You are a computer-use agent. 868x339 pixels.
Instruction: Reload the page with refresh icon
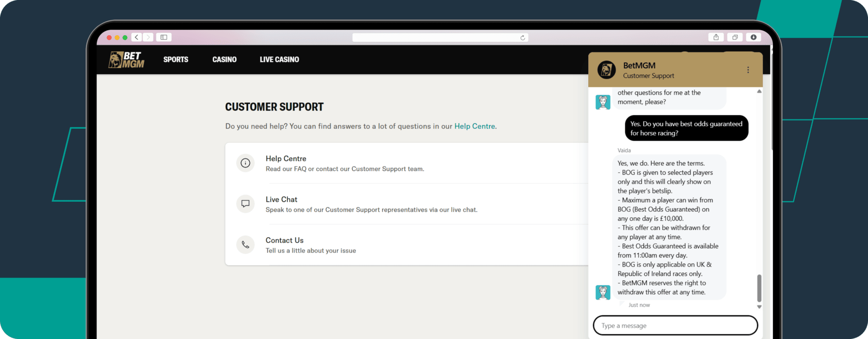[523, 38]
